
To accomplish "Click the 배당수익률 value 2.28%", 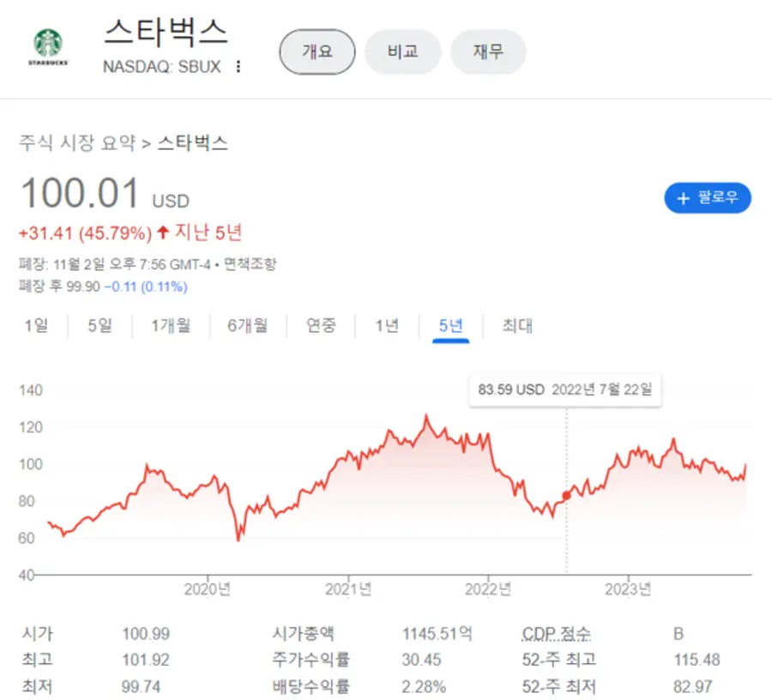I will pyautogui.click(x=424, y=686).
